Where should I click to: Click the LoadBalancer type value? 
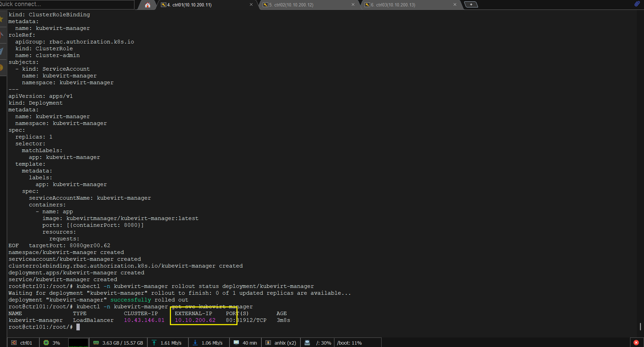[x=93, y=320]
